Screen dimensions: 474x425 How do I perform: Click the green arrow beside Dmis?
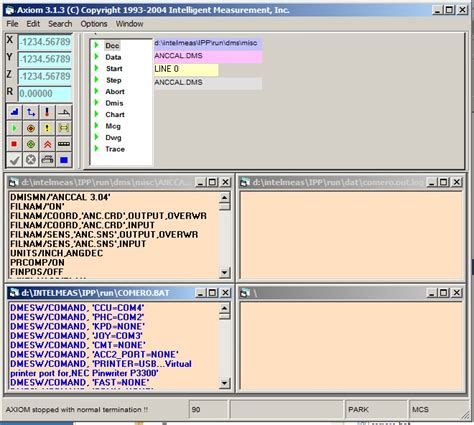coord(96,102)
